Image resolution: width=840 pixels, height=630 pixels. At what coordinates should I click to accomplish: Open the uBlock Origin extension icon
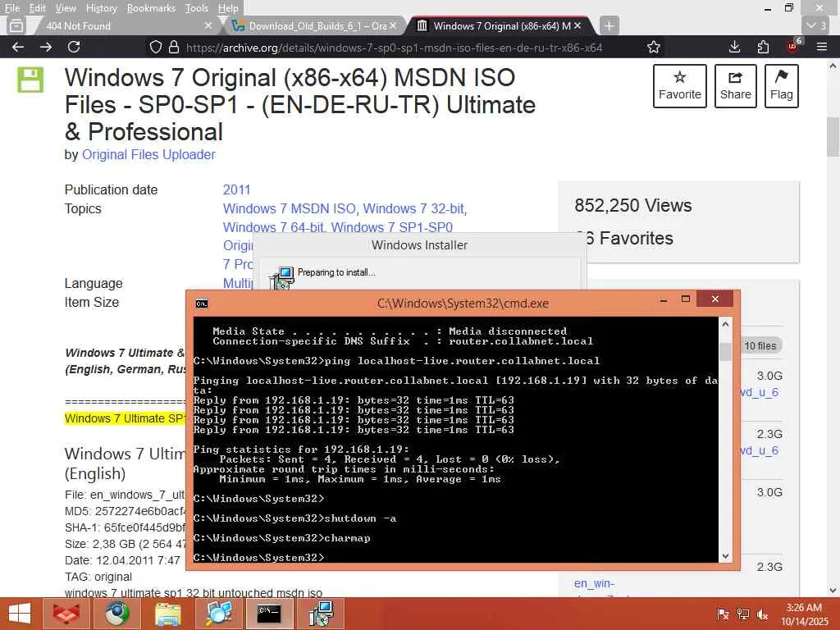point(793,46)
